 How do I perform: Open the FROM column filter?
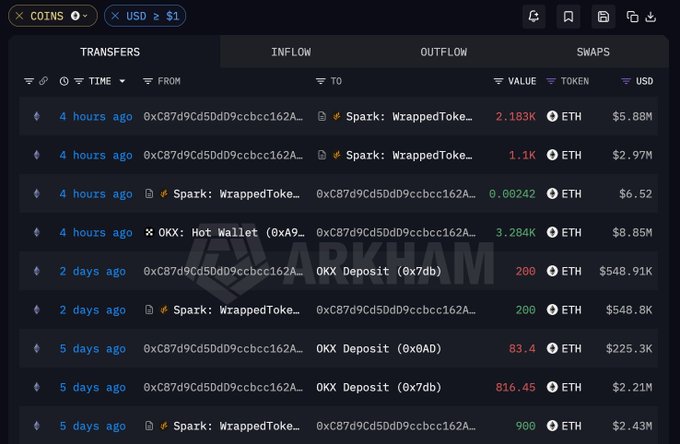pyautogui.click(x=148, y=81)
